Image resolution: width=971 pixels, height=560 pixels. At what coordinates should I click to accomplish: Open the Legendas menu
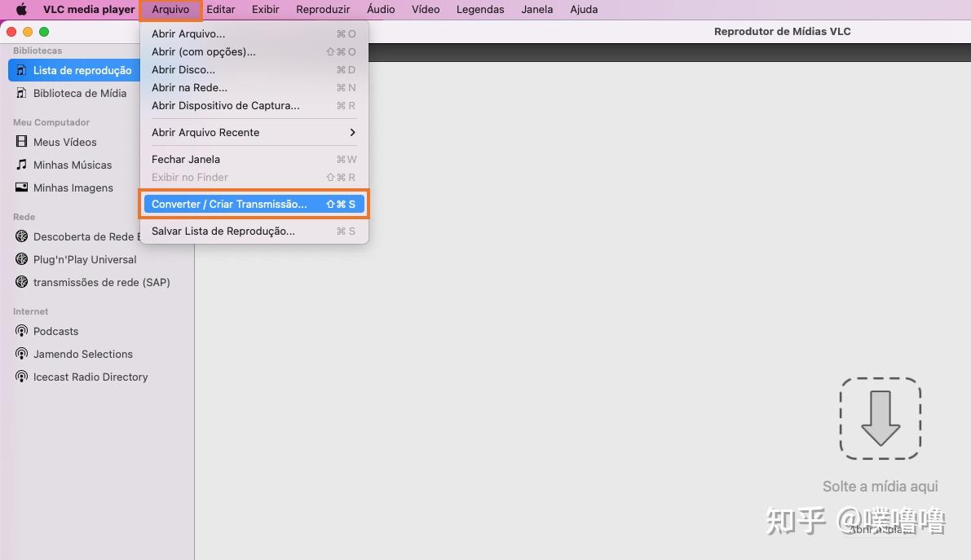click(480, 9)
